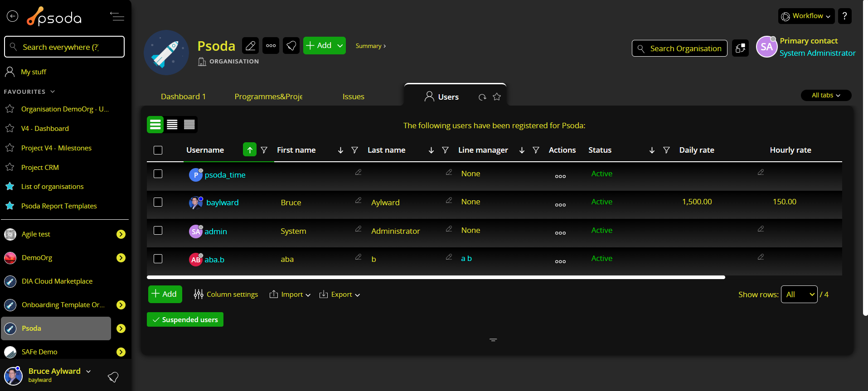
Task: Switch to the Dashboard 1 tab
Action: pyautogui.click(x=183, y=97)
